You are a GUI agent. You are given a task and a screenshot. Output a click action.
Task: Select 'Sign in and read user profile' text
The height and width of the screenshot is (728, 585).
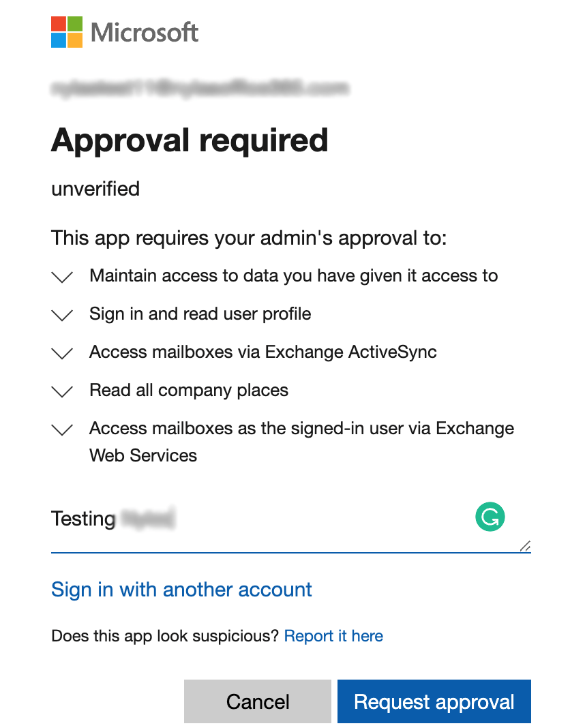(x=200, y=314)
